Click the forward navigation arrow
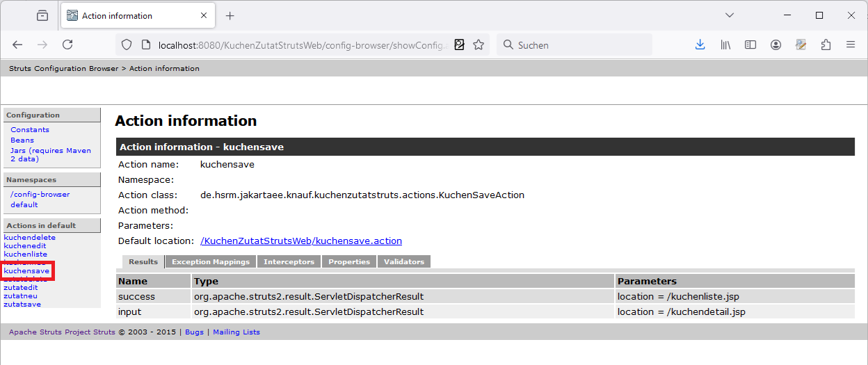 click(x=42, y=44)
